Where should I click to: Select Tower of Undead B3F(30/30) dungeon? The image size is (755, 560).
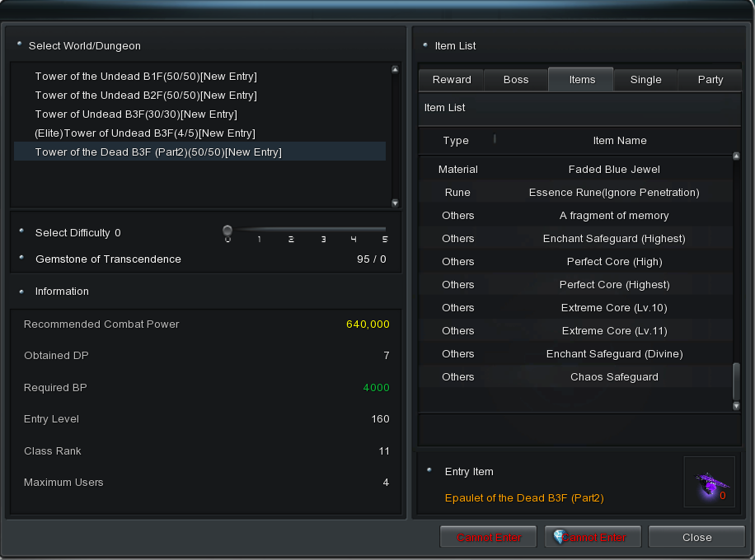coord(136,114)
